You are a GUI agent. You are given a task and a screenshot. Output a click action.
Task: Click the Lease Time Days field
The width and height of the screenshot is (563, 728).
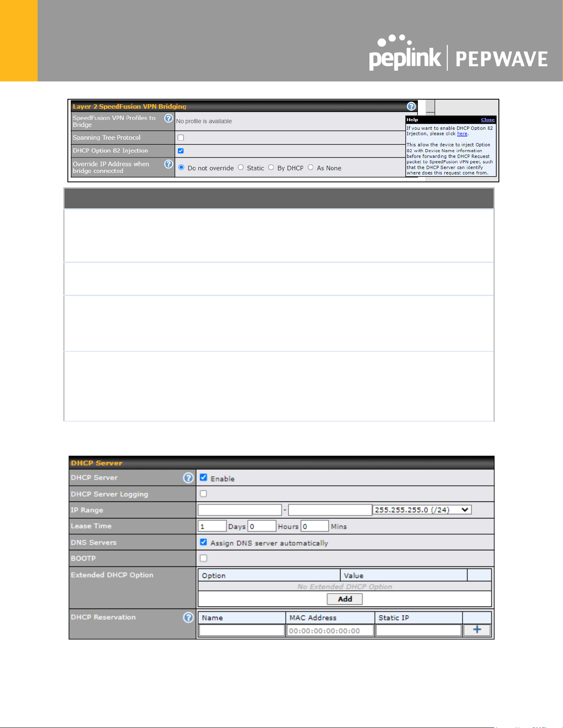[x=212, y=526]
